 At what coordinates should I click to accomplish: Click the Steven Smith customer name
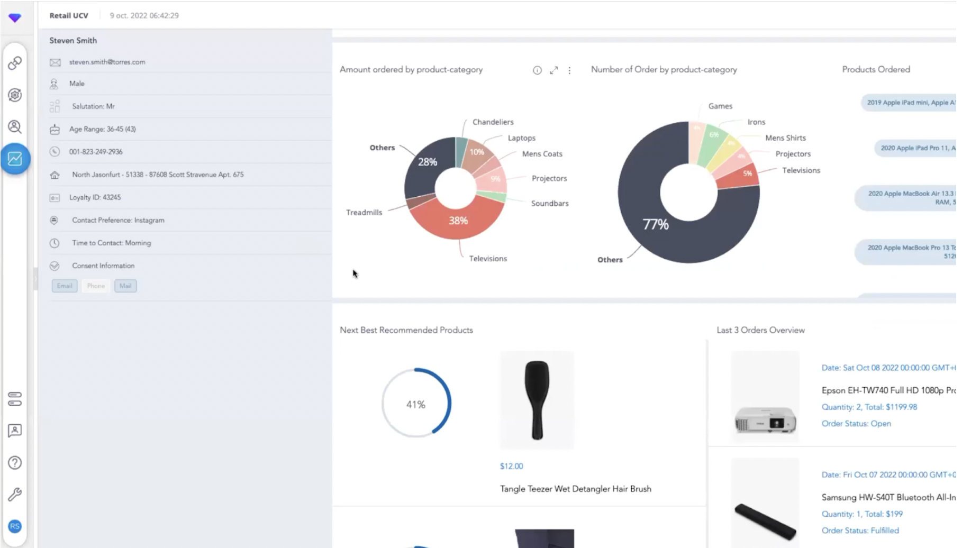point(73,40)
